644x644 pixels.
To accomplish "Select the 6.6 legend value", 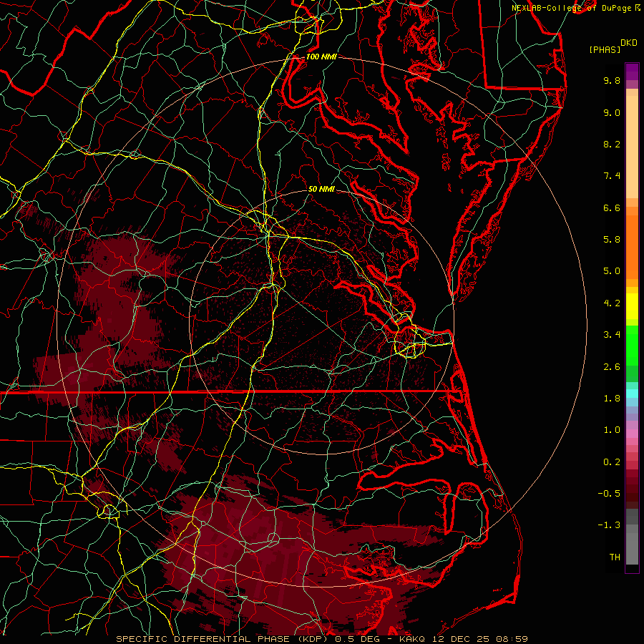I will click(x=612, y=208).
